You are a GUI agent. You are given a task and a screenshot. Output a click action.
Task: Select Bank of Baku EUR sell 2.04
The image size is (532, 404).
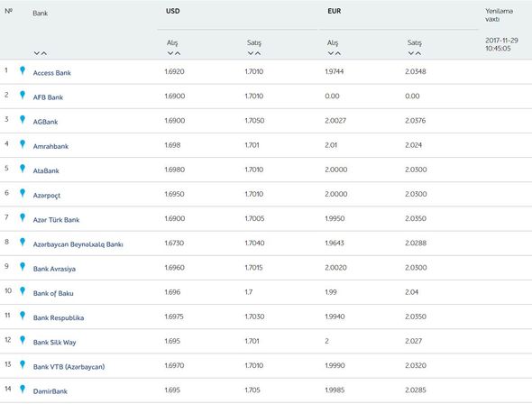(411, 292)
